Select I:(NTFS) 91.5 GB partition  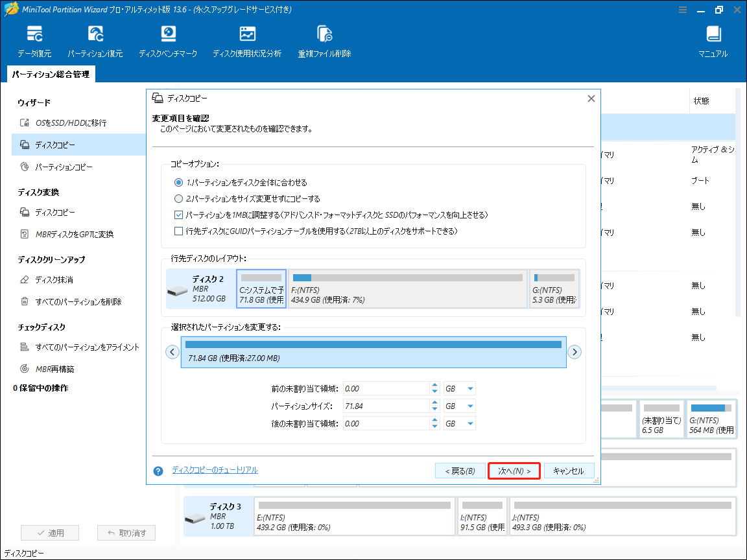[x=482, y=516]
